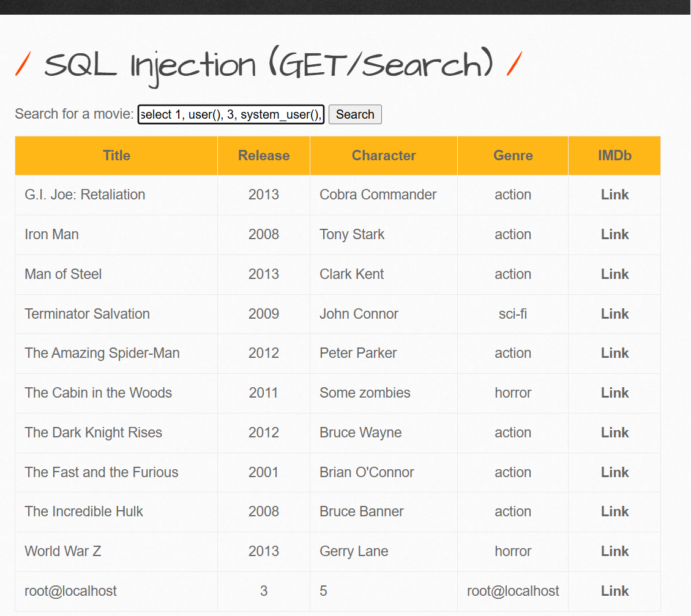The height and width of the screenshot is (616, 691).
Task: Open IMDb Link for The Dark Knight Rises
Action: click(614, 432)
